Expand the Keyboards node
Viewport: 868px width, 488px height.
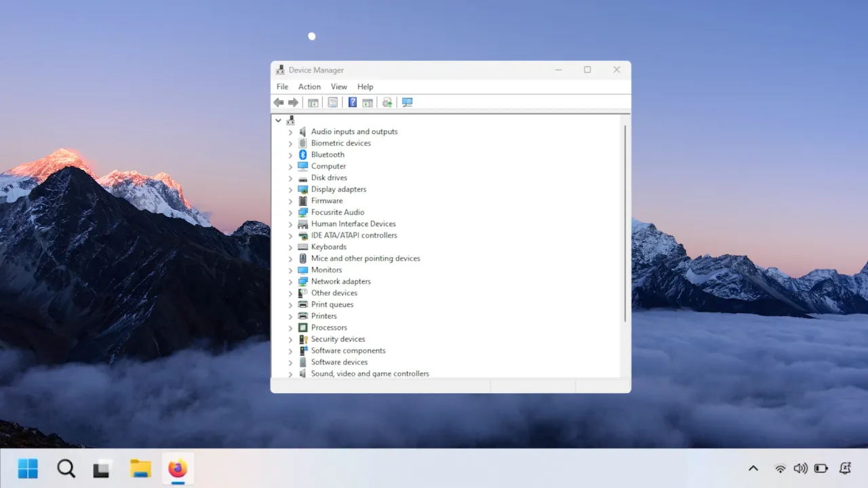point(290,247)
